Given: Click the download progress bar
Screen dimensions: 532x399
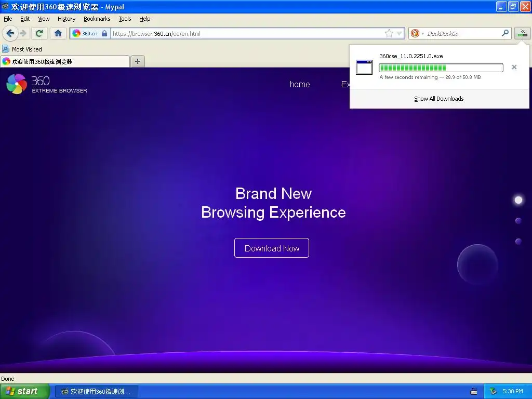Looking at the screenshot, I should coord(441,68).
